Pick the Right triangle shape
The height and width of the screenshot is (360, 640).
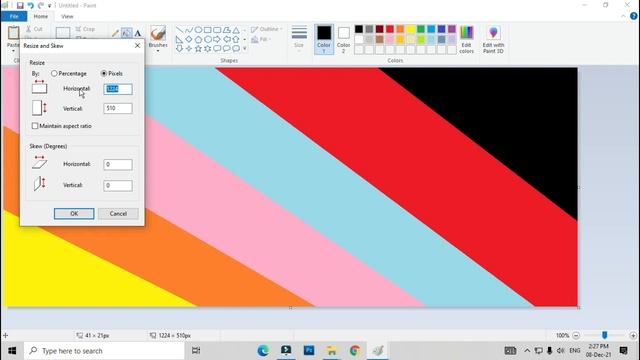(x=179, y=40)
